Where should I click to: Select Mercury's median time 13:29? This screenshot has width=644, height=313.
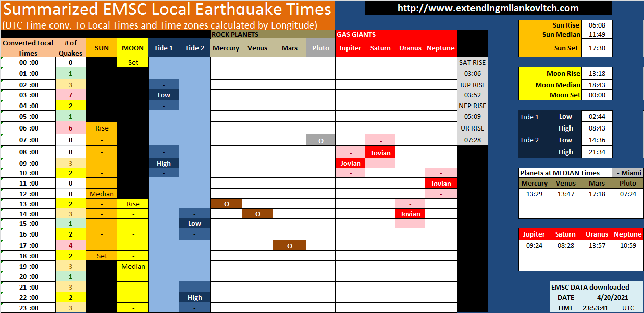[x=534, y=194]
